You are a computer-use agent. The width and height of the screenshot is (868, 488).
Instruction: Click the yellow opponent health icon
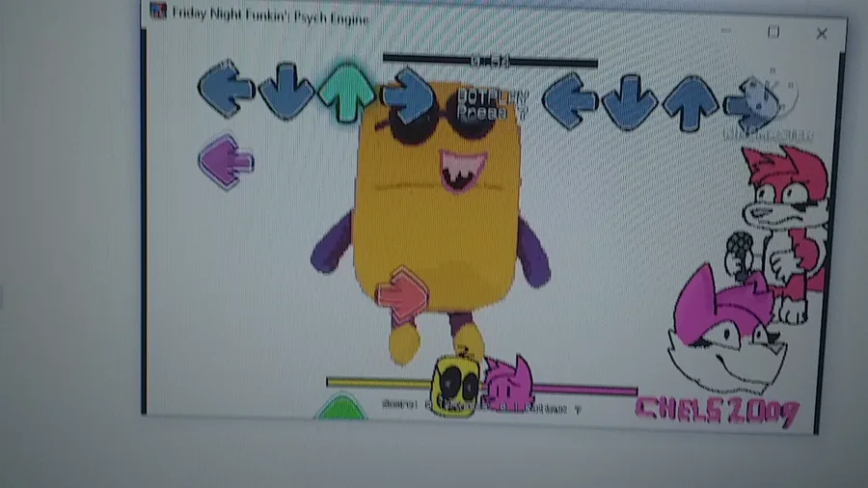click(x=455, y=386)
